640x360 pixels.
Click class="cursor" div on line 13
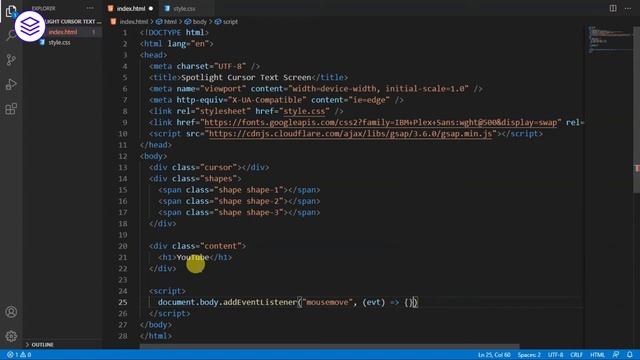209,167
